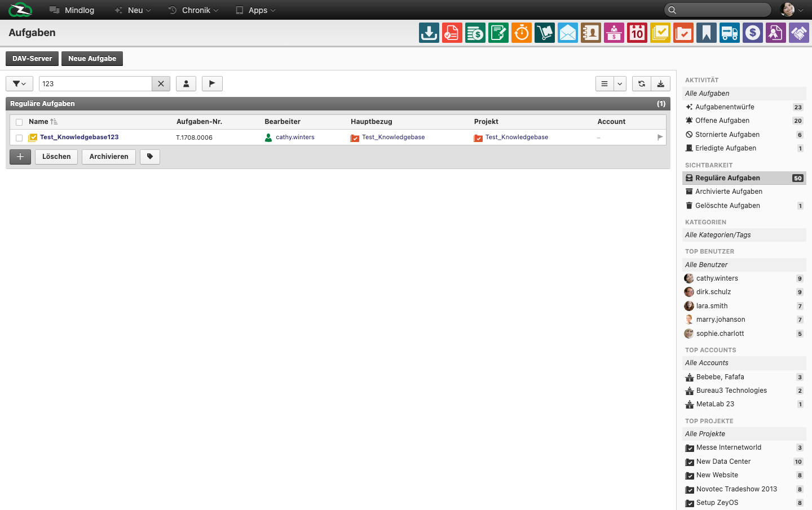Open the user avatar account menu
The height and width of the screenshot is (510, 812).
[792, 10]
